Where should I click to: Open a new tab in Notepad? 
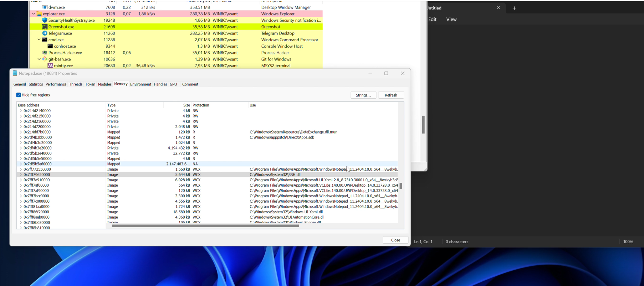point(514,8)
